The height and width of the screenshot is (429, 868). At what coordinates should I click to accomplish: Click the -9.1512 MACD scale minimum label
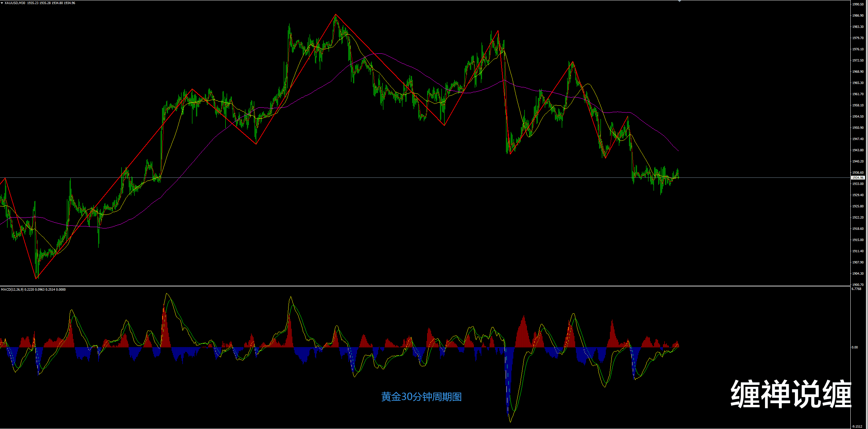857,426
